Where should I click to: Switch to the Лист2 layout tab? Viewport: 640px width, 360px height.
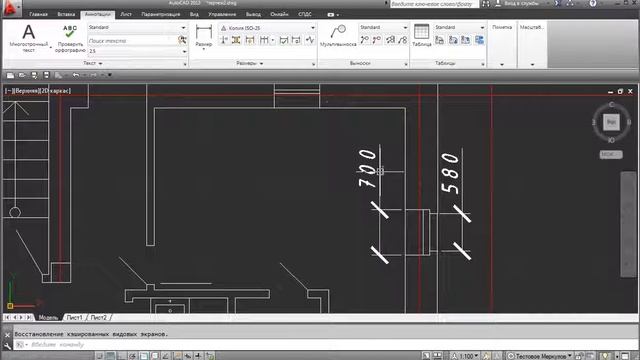coord(99,318)
